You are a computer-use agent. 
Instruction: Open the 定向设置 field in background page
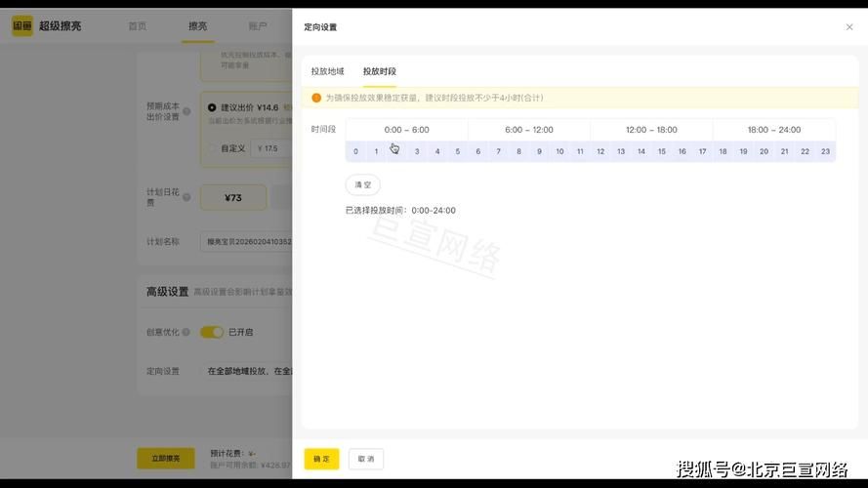coord(246,371)
